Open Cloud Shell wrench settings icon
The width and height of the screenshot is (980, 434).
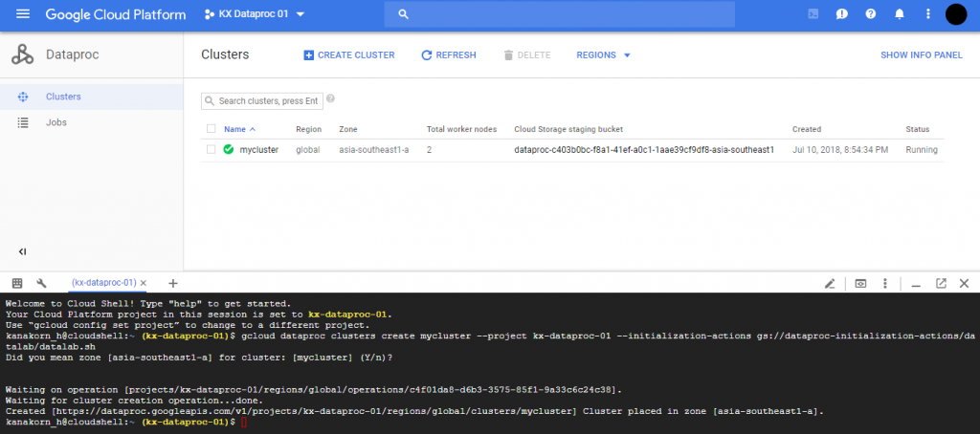(42, 283)
